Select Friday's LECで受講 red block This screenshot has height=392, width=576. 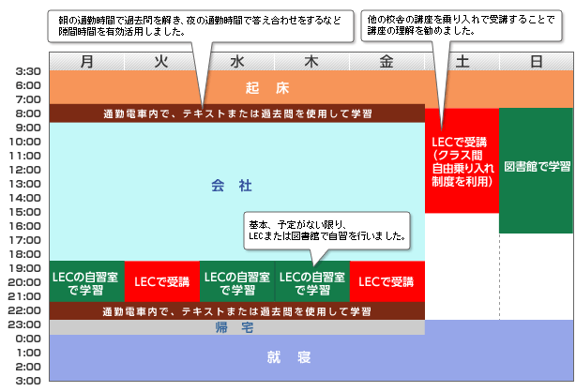(387, 281)
